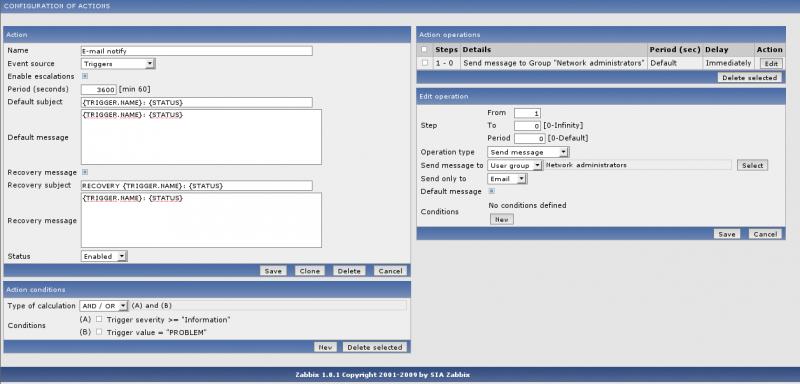
Task: Open the Send only to Email dropdown
Action: [x=507, y=178]
